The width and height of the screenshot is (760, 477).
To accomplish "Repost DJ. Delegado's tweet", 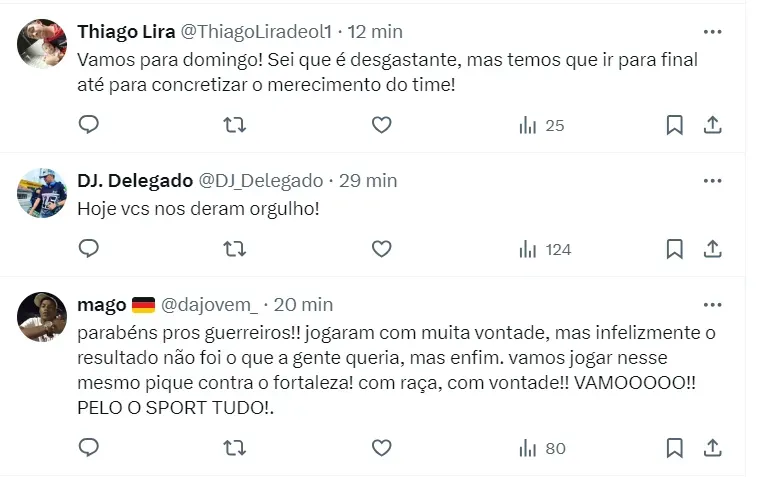I will [234, 249].
